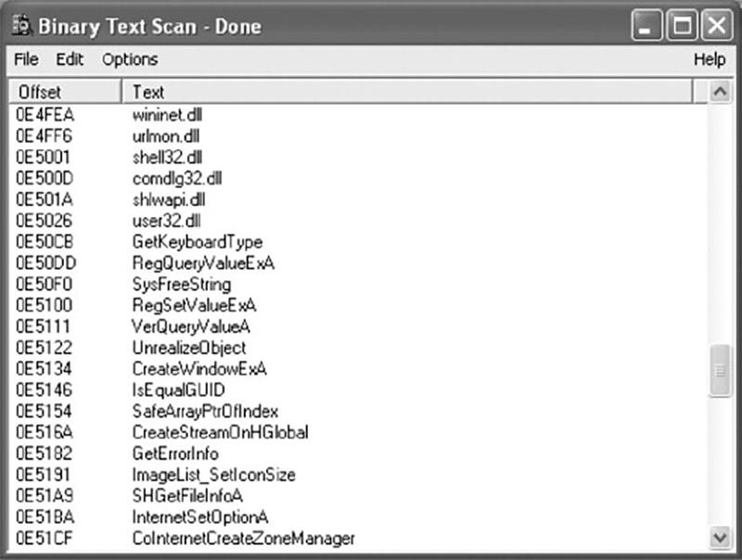Click offset value 0E51BA

(x=45, y=517)
